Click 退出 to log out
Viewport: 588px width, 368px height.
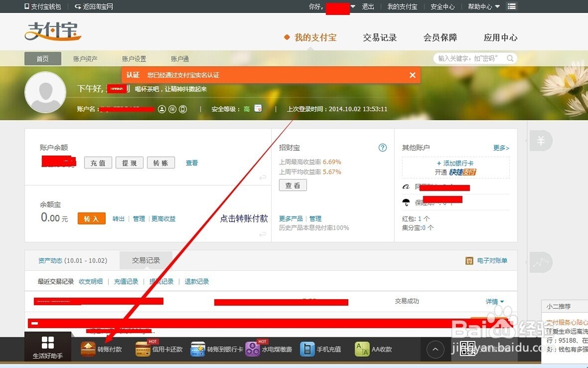click(x=368, y=6)
